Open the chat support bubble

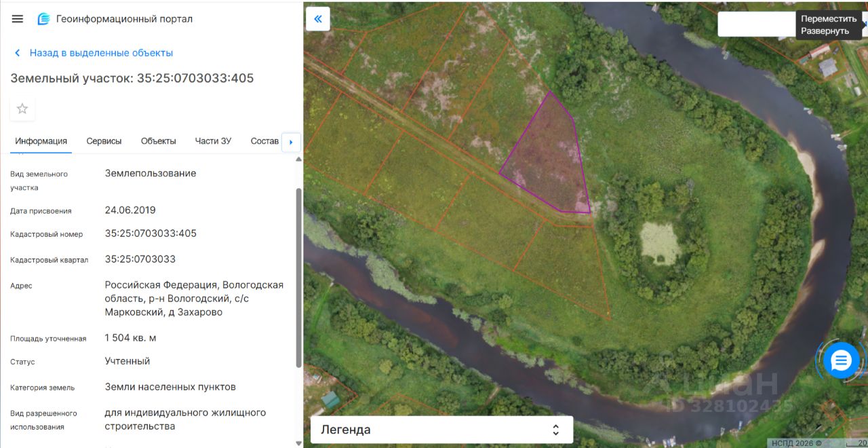(841, 360)
